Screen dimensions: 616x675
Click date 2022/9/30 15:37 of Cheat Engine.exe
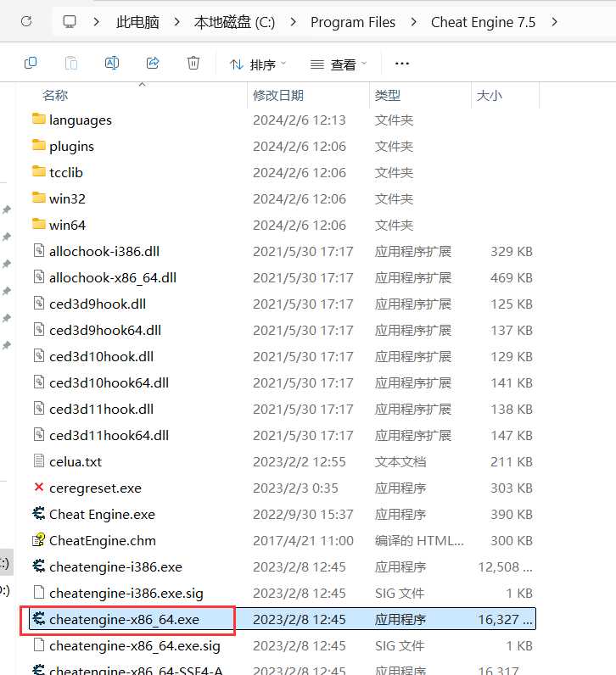pos(303,515)
